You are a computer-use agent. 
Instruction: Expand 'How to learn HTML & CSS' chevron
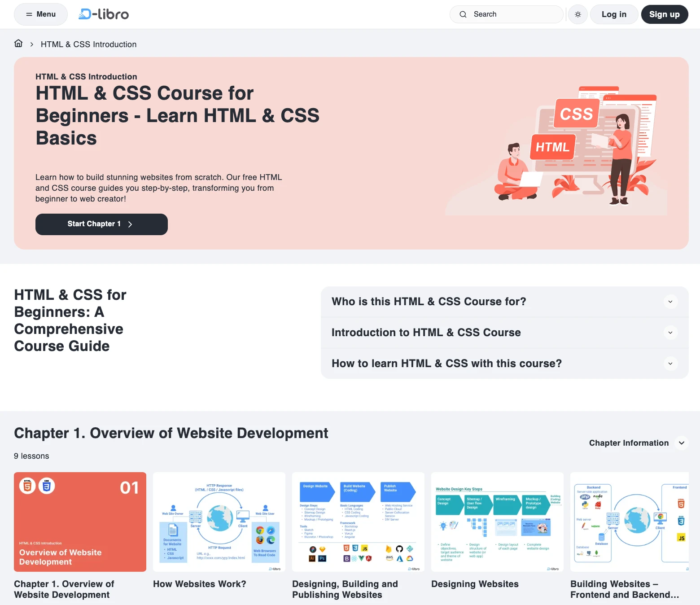point(670,364)
